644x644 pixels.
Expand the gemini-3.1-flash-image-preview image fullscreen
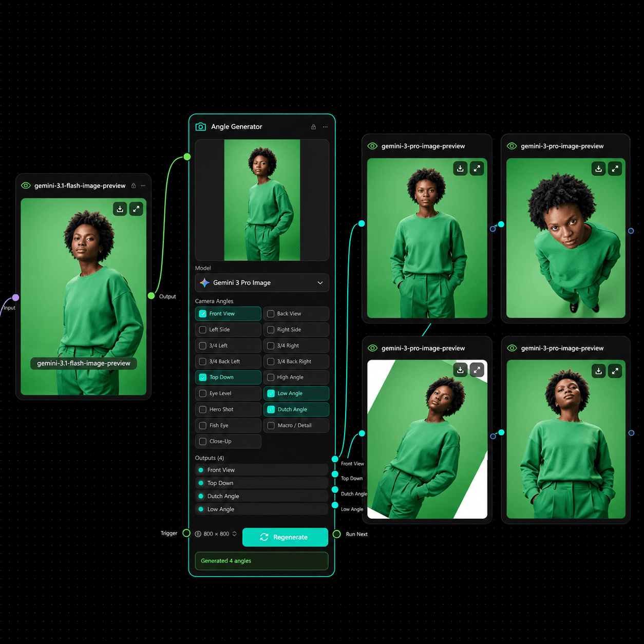click(136, 209)
